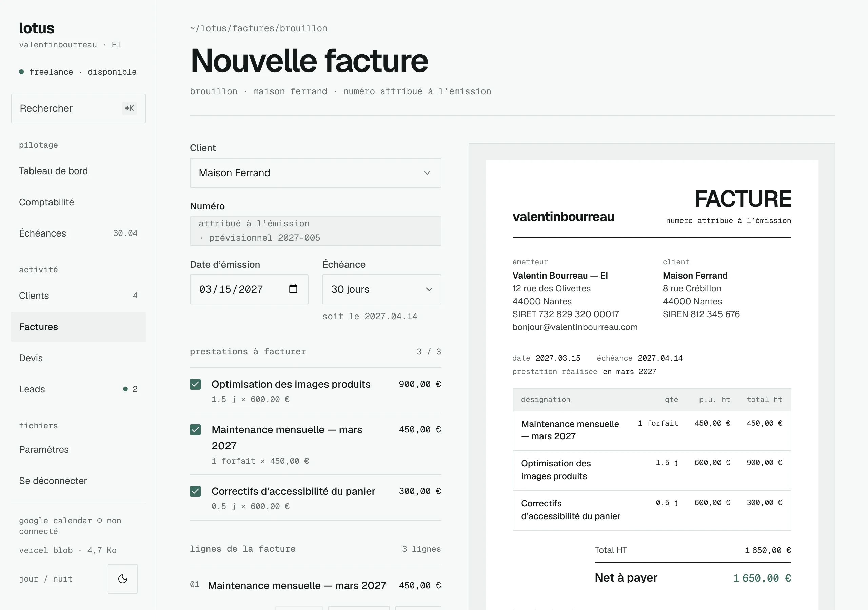Toggle the day/night moon icon

coord(122,578)
